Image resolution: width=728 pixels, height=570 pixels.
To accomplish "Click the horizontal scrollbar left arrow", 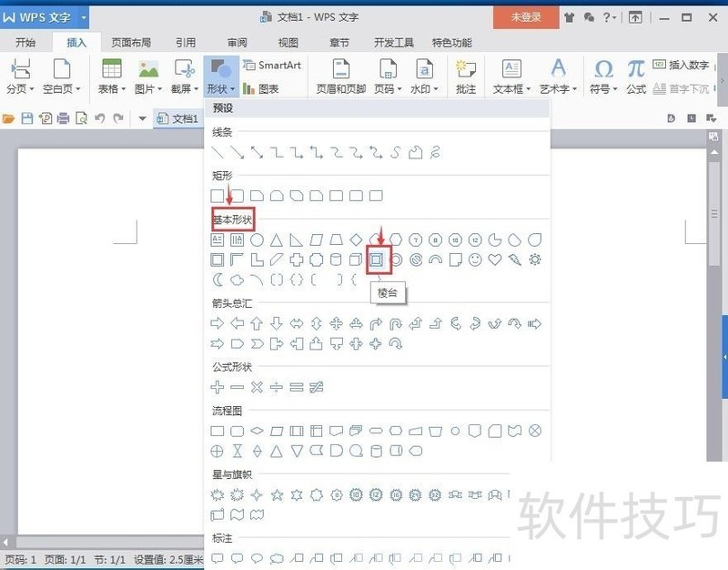I will 5,542.
